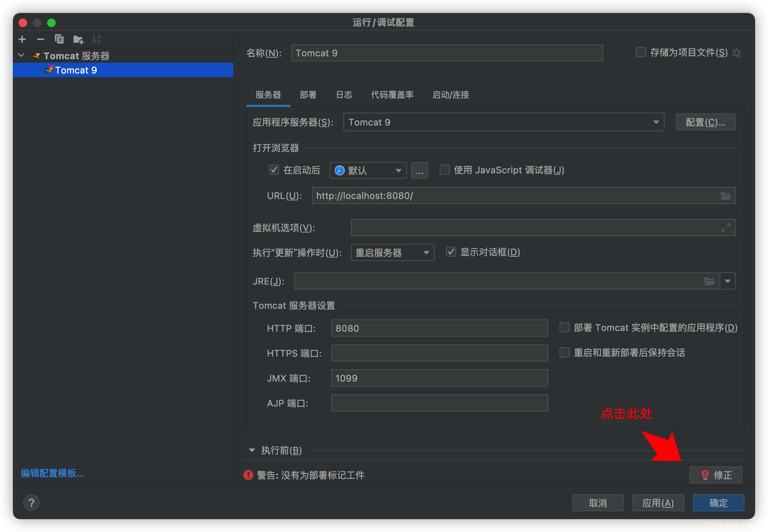Image resolution: width=768 pixels, height=532 pixels.
Task: Switch to the 服务器 tab
Action: pos(268,95)
